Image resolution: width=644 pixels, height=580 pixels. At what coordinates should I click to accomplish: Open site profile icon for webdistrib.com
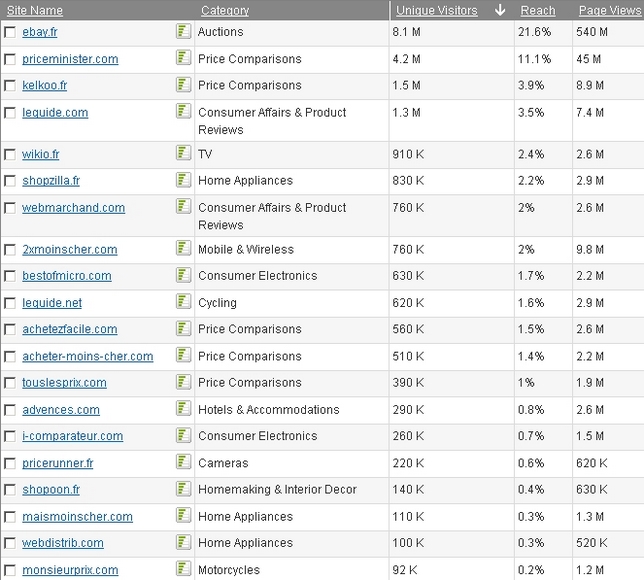183,542
